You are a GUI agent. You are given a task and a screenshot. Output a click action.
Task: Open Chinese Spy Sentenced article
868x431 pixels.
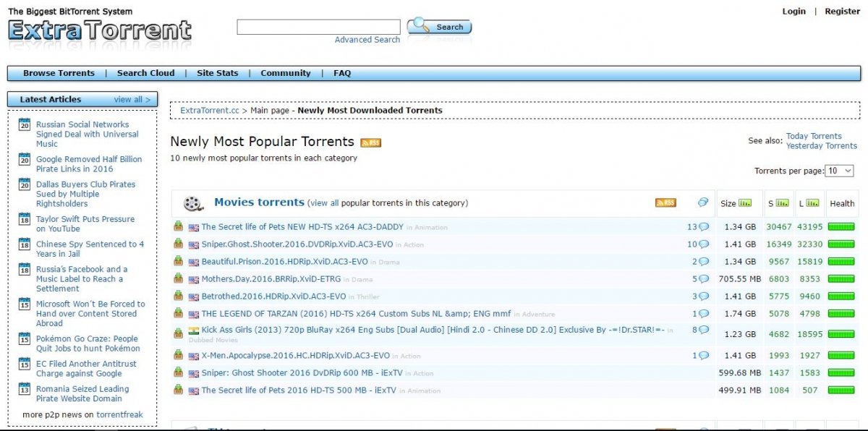(x=90, y=249)
